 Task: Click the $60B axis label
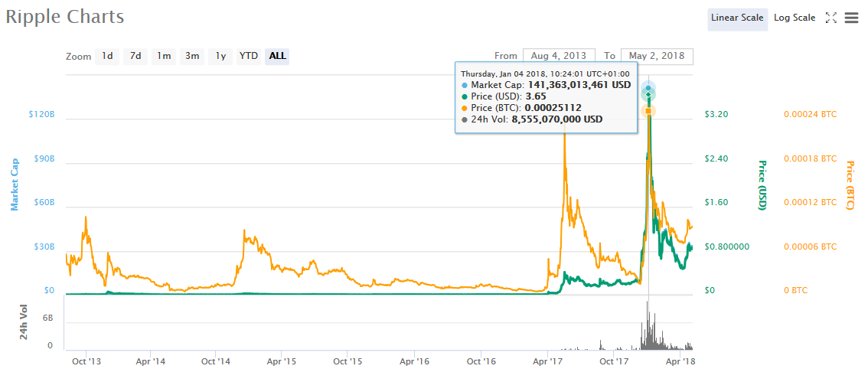coord(44,203)
